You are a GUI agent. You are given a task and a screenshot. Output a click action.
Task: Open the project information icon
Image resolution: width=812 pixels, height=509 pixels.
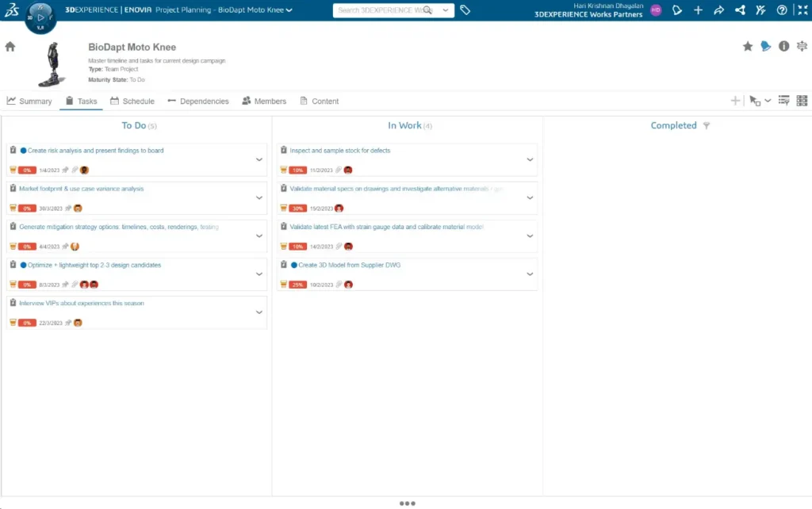click(783, 47)
